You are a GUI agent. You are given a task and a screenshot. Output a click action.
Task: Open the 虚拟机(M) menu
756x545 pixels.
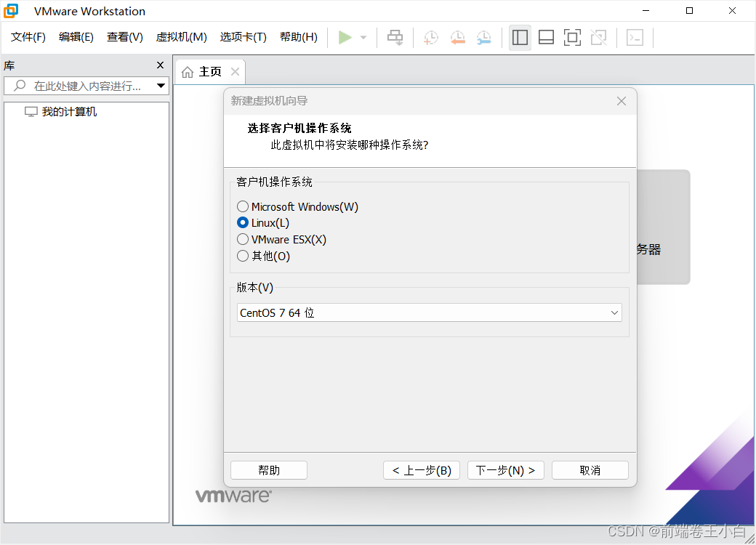[181, 37]
